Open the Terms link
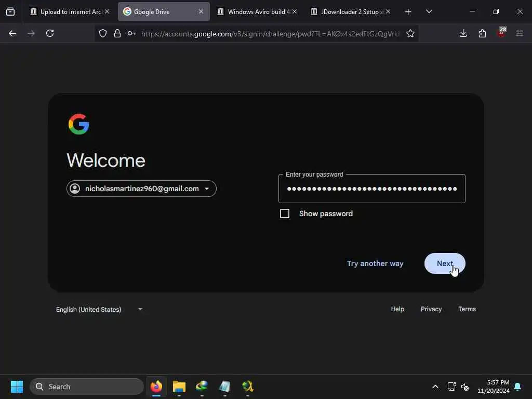Viewport: 532px width, 399px height. point(467,309)
